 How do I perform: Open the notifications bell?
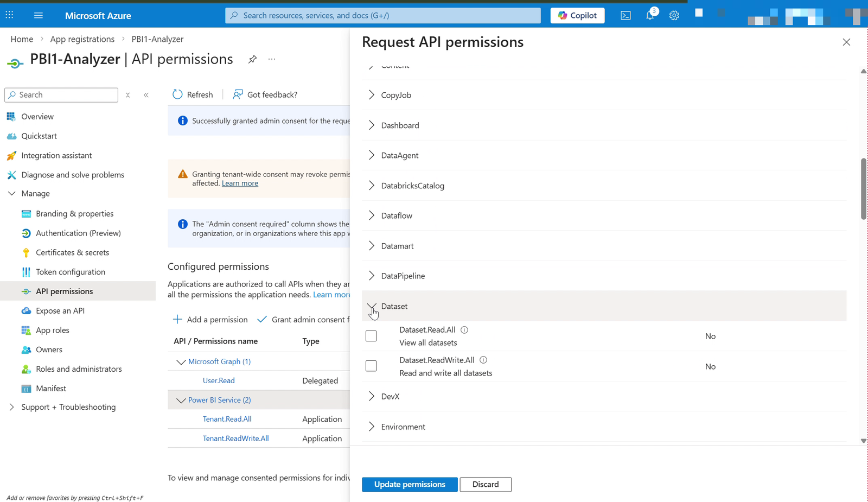point(650,15)
